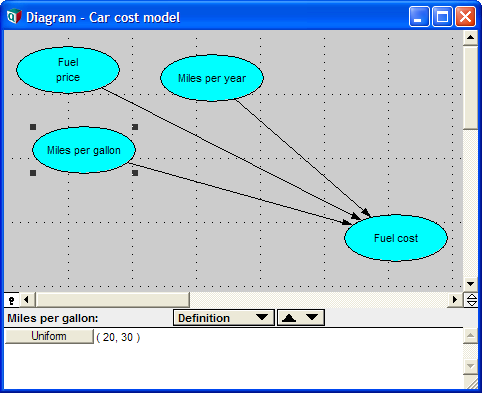Select the Miles per gallon node
482x393 pixels.
pos(84,150)
